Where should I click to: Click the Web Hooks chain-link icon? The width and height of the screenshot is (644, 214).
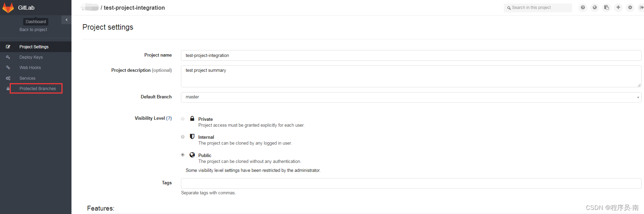[8, 67]
